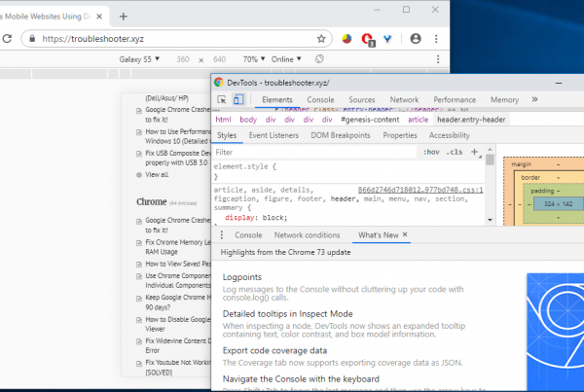Select the Styles subtab

pyautogui.click(x=227, y=135)
